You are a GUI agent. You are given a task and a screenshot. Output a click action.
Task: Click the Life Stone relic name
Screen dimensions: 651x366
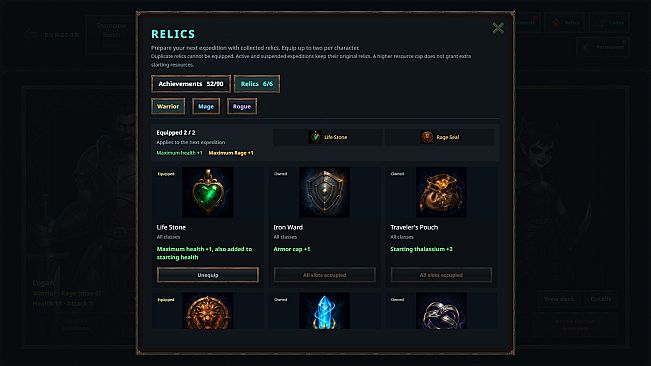(x=171, y=227)
